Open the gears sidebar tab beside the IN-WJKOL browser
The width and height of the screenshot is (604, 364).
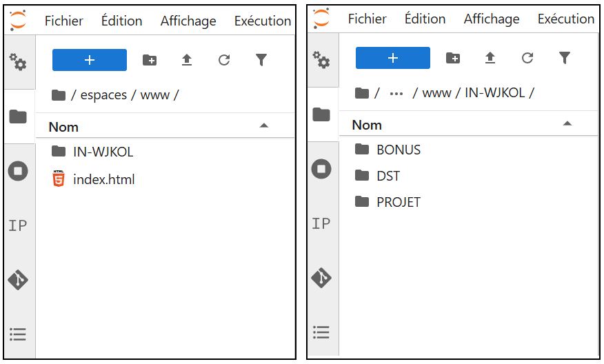pos(321,60)
